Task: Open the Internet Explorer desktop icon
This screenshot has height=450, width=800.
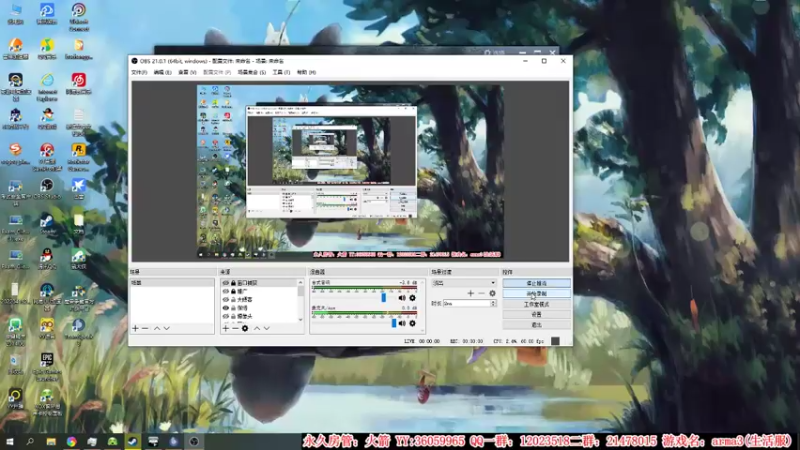Action: pyautogui.click(x=47, y=86)
